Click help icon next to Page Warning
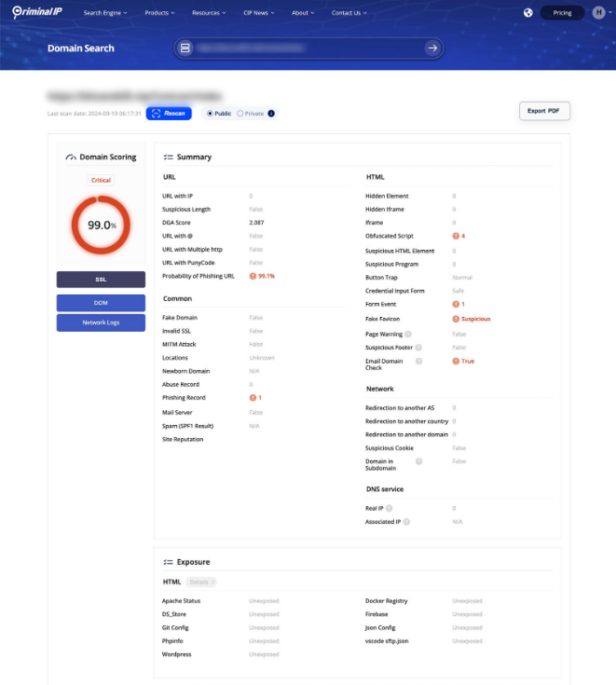The width and height of the screenshot is (616, 685). tap(409, 334)
